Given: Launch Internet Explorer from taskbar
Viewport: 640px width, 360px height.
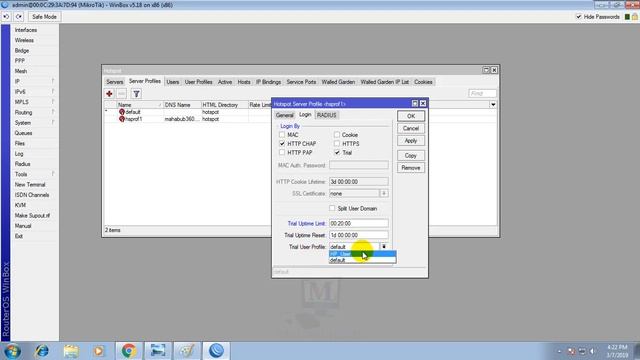Looking at the screenshot, I should [42, 351].
